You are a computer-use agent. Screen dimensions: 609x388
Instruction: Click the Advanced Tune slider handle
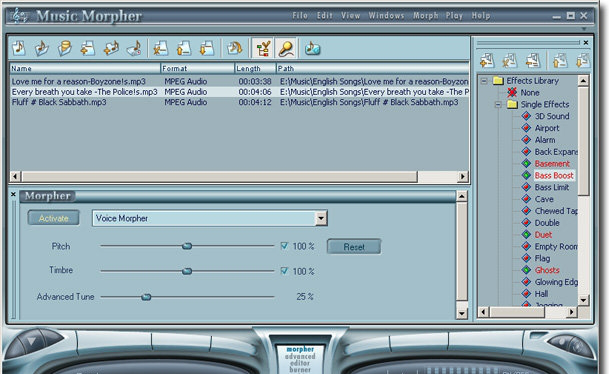146,297
